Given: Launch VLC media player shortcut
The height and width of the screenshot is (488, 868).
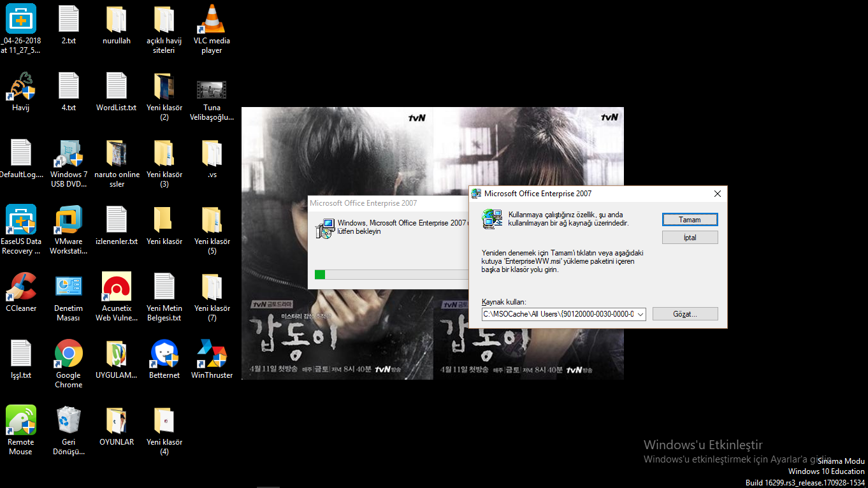Looking at the screenshot, I should pyautogui.click(x=212, y=29).
